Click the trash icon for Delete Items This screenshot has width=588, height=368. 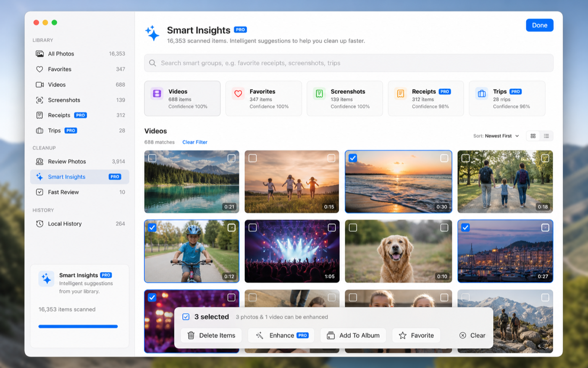191,335
